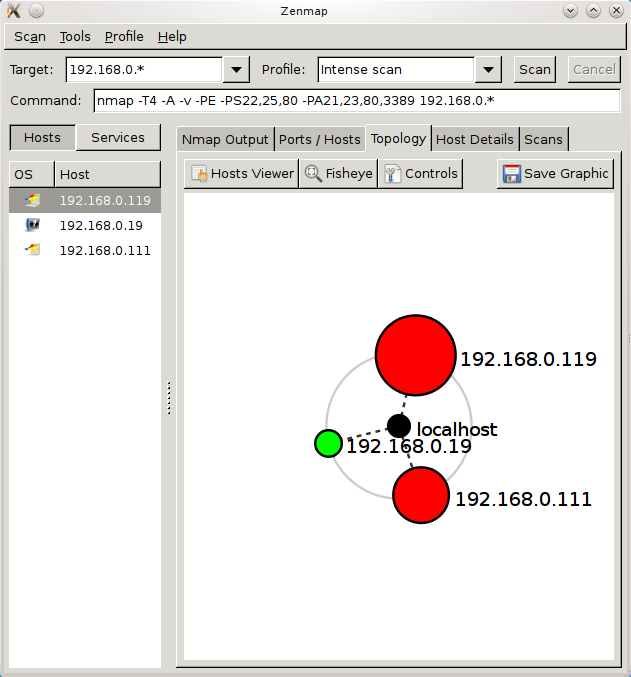Toggle the Services list view button
Screen dimensions: 631x677
point(118,138)
